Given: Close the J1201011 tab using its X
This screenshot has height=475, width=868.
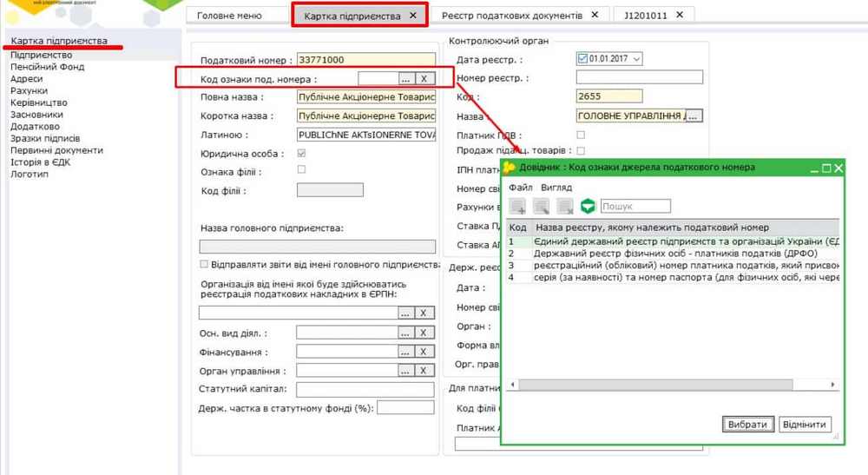Looking at the screenshot, I should [x=680, y=15].
